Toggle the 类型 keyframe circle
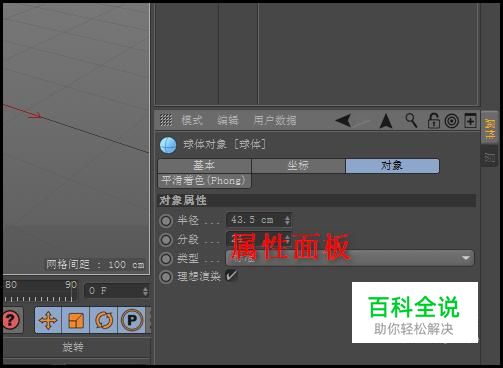503x368 pixels. [x=166, y=259]
